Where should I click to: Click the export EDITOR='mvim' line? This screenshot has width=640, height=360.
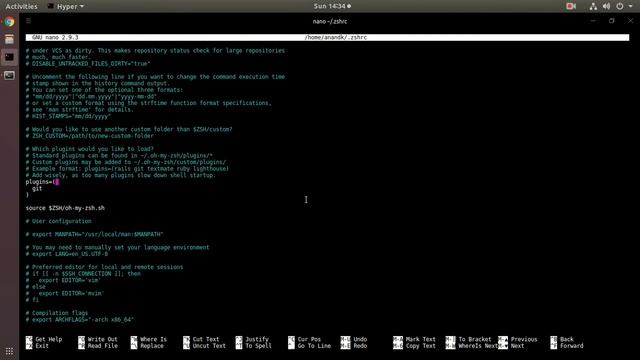65,293
